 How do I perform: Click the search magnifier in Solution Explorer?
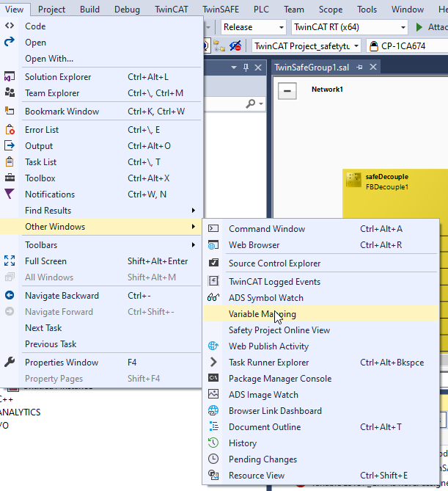coord(250,103)
